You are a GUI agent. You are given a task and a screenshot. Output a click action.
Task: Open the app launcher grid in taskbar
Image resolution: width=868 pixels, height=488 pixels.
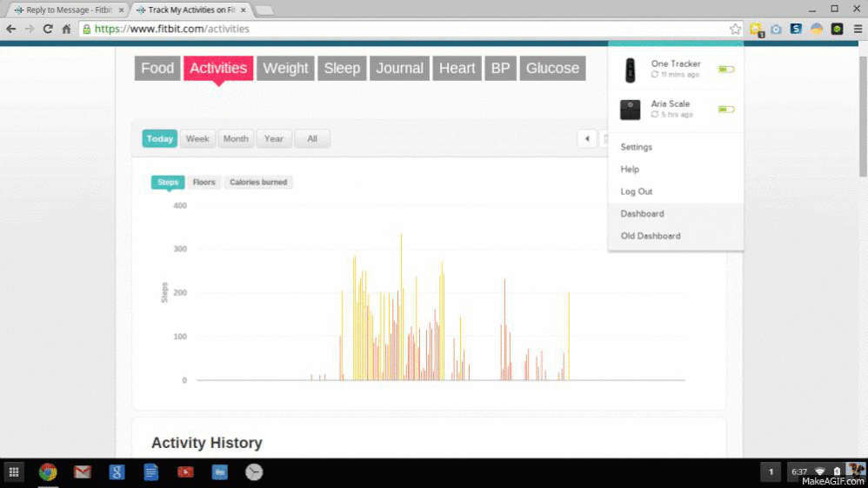click(14, 472)
